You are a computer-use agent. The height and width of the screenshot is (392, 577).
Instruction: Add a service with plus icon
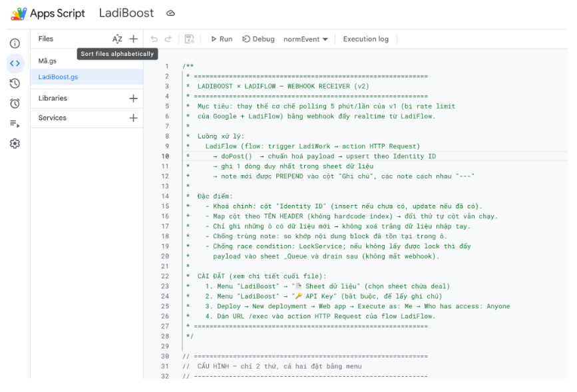[x=134, y=118]
